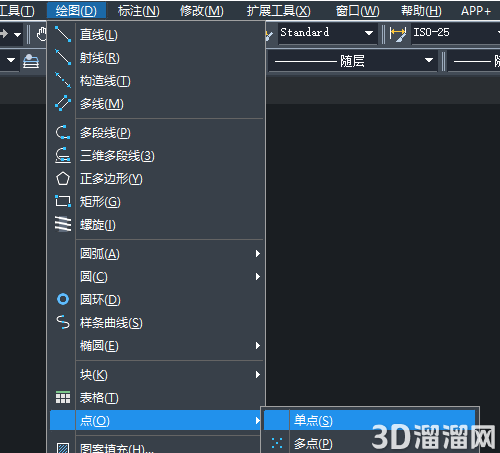Select 多点(P) in the point submenu
Image resolution: width=500 pixels, height=453 pixels.
pos(370,443)
